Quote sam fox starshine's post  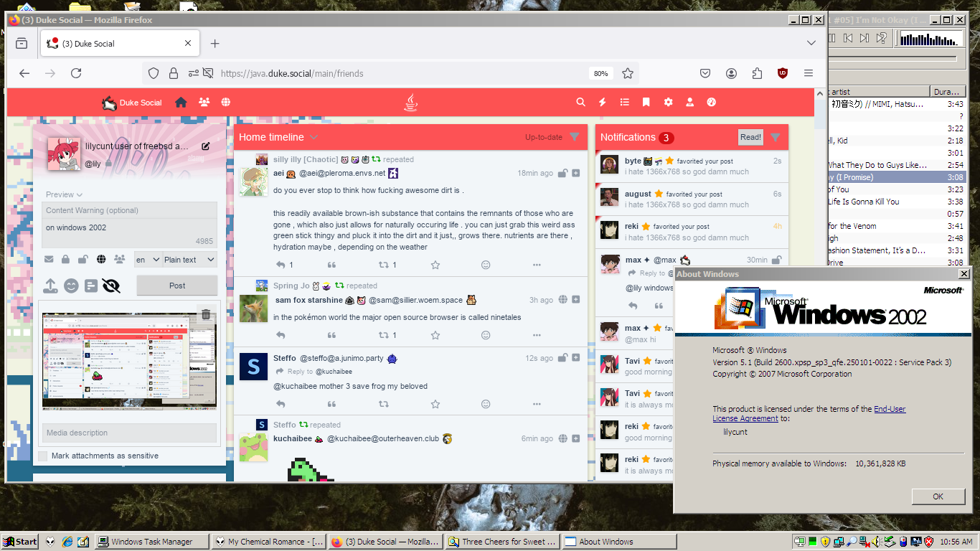[x=331, y=335]
